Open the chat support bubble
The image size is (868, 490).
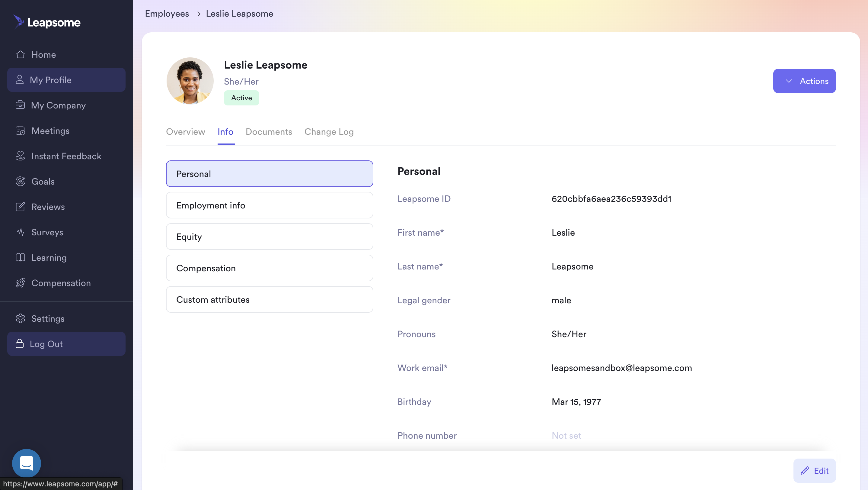coord(26,463)
